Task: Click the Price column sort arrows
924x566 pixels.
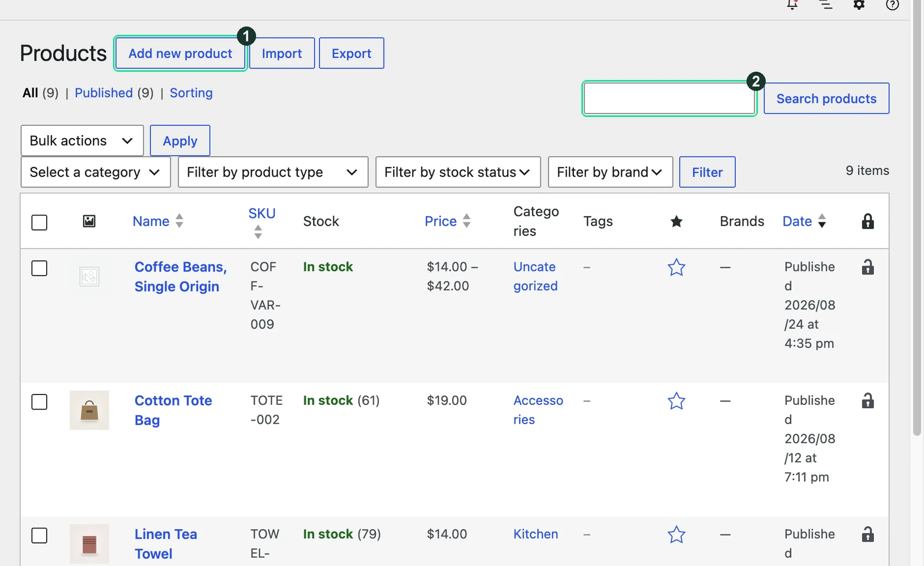Action: pyautogui.click(x=467, y=221)
